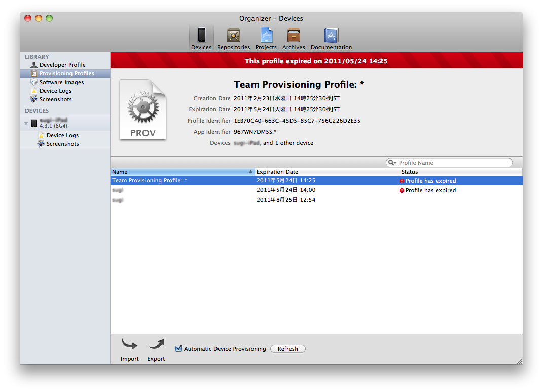Image resolution: width=543 pixels, height=392 pixels.
Task: Open the Projects organizer section
Action: click(266, 38)
